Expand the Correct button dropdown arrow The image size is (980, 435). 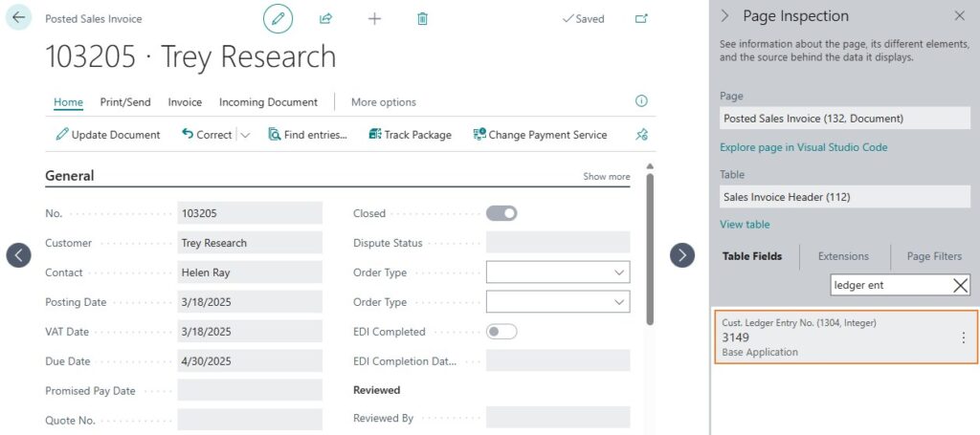[245, 135]
